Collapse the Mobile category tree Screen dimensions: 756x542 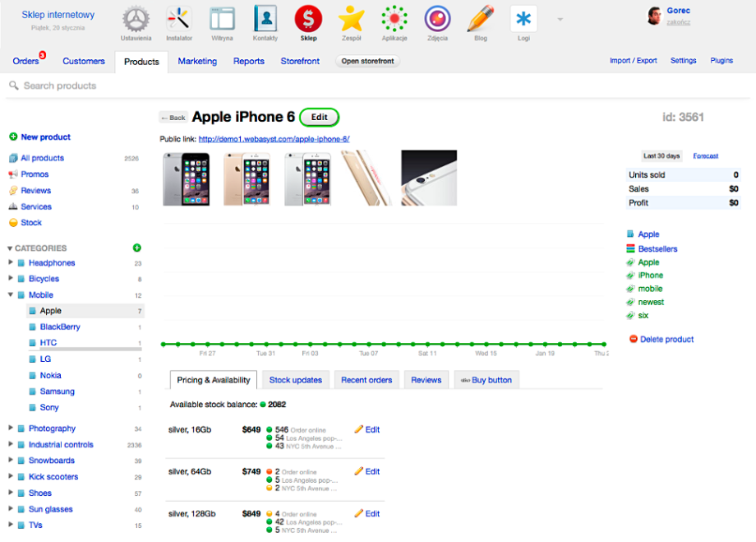(11, 294)
